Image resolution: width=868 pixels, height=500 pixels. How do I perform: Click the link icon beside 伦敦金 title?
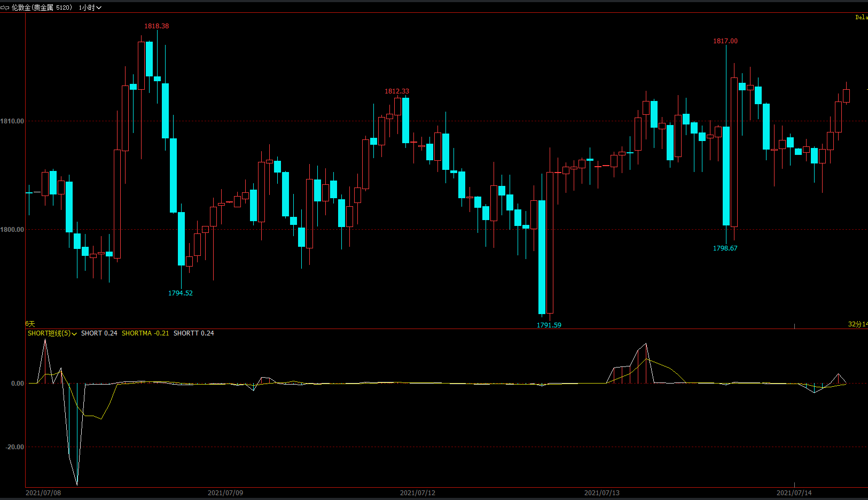click(5, 7)
